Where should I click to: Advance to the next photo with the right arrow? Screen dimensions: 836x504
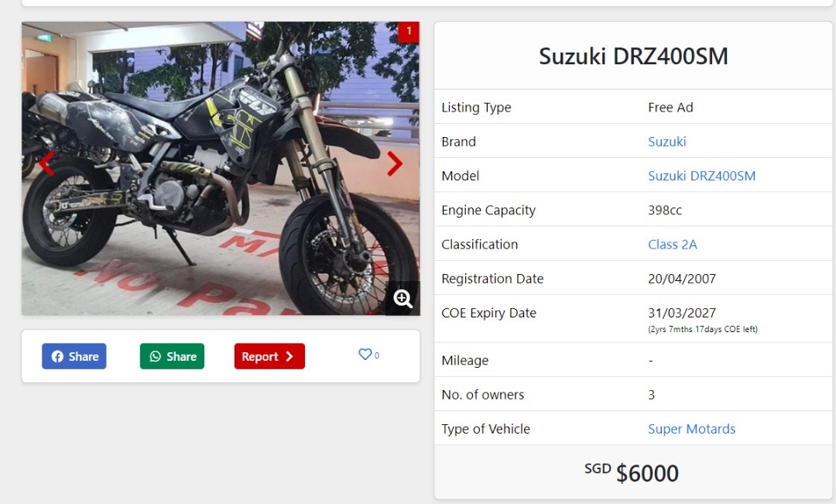pos(395,163)
